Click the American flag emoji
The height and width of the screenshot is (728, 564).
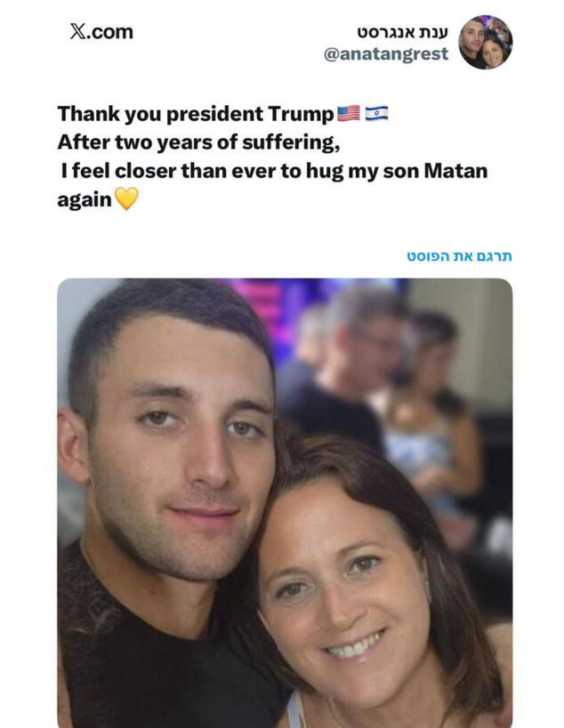click(x=349, y=114)
